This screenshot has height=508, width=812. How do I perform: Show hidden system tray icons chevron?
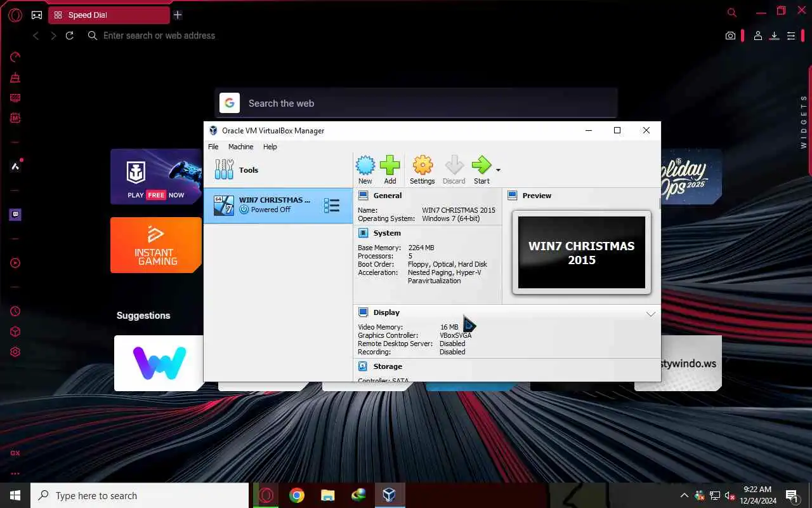click(x=684, y=495)
